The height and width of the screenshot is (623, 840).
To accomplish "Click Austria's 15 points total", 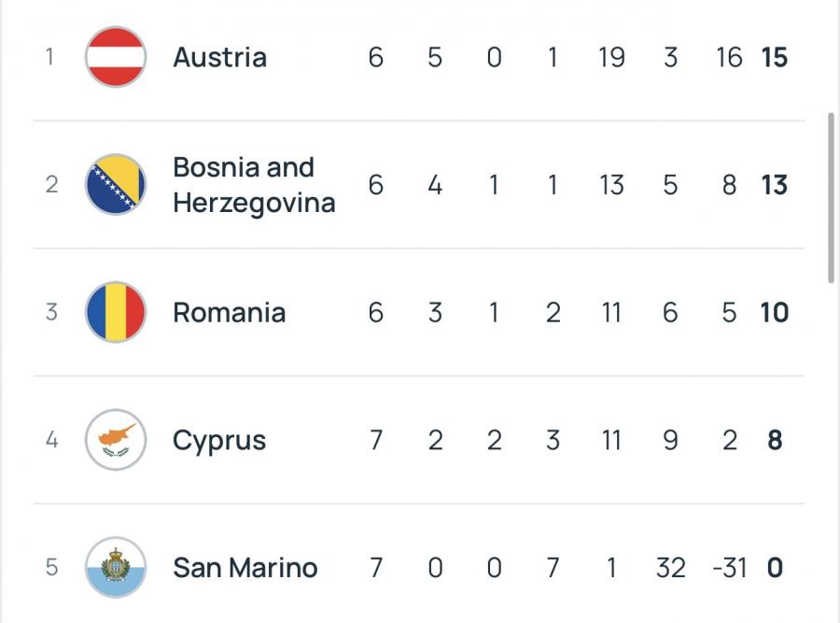I will coord(774,57).
